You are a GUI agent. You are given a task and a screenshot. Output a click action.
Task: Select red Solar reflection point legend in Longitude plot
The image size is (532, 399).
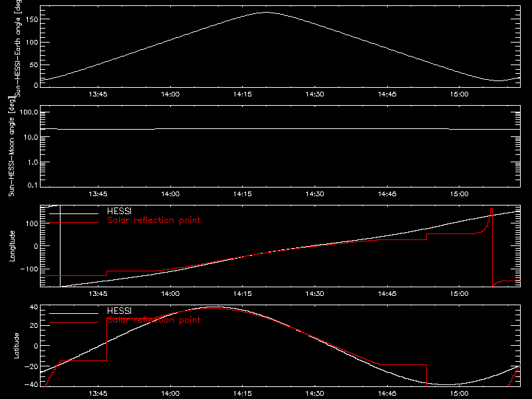click(154, 220)
